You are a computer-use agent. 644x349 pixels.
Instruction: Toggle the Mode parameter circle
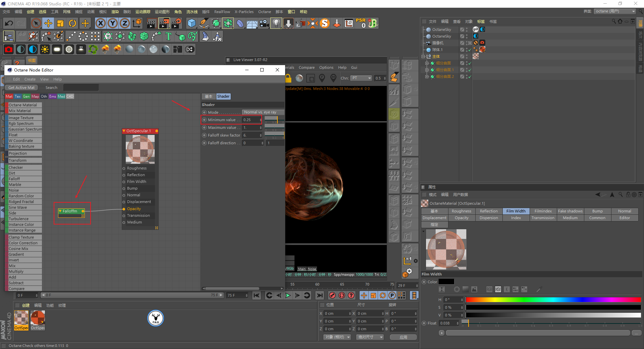click(x=204, y=112)
